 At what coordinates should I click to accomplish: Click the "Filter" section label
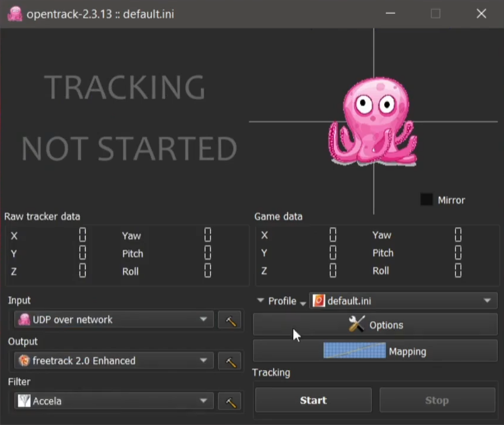coord(19,382)
